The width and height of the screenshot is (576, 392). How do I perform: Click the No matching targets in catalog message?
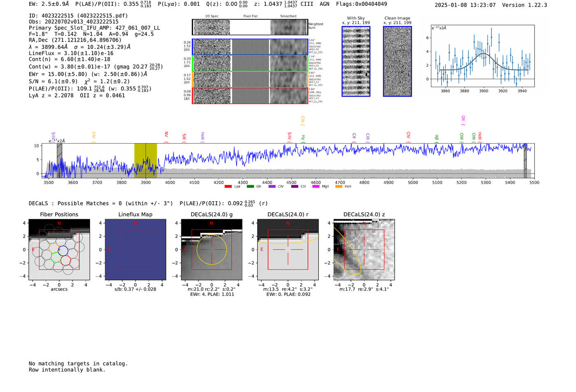tap(78, 364)
